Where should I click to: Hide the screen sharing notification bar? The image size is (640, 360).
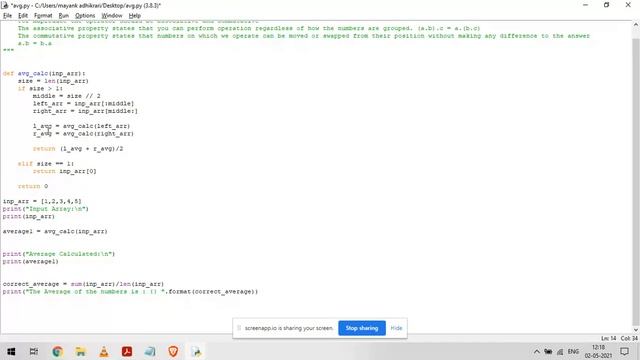point(396,328)
